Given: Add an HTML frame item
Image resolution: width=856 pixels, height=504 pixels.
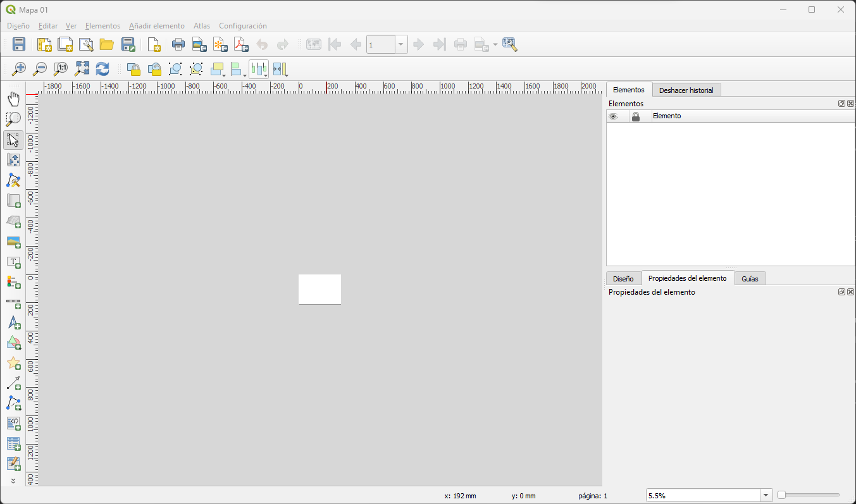Looking at the screenshot, I should [13, 424].
